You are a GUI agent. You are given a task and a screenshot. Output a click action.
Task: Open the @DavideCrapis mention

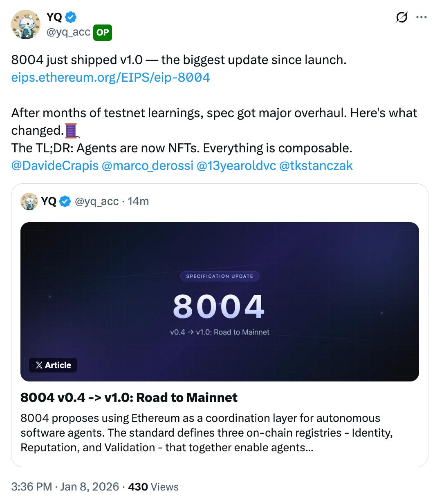55,165
